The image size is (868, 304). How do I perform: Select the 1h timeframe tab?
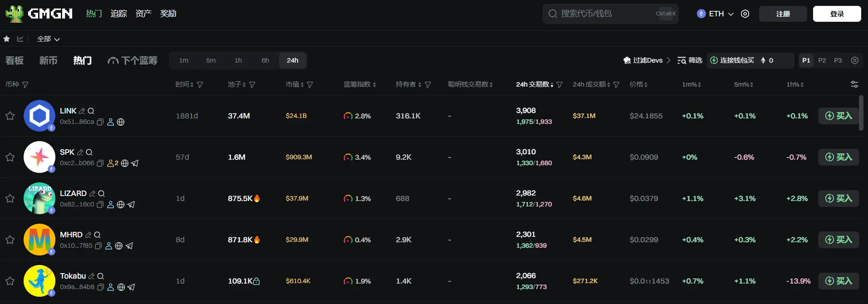(x=238, y=60)
